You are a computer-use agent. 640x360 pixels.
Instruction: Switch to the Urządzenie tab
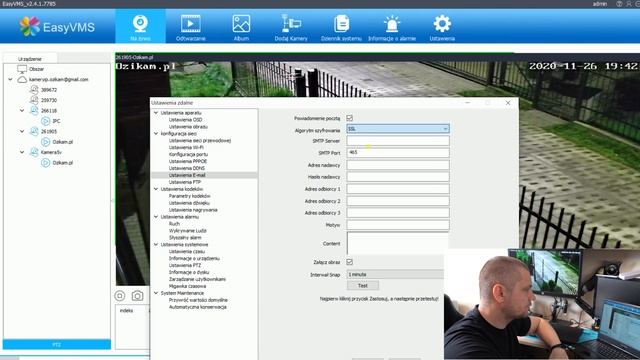coord(29,59)
